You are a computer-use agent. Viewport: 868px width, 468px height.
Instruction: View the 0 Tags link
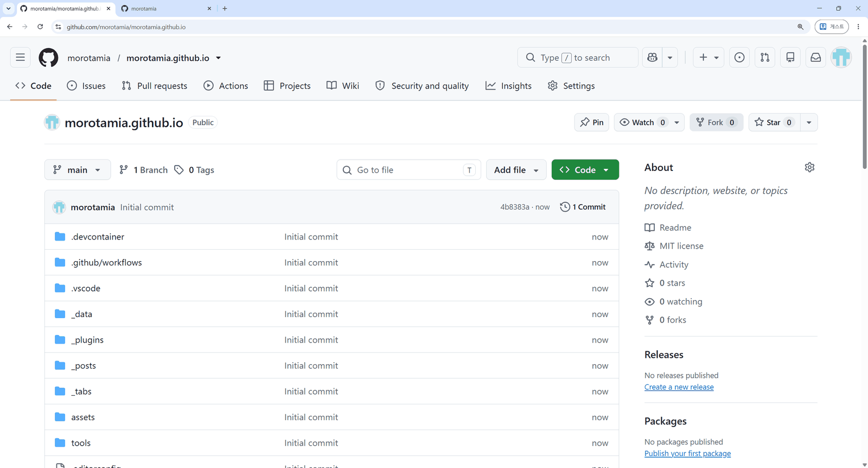coord(194,170)
